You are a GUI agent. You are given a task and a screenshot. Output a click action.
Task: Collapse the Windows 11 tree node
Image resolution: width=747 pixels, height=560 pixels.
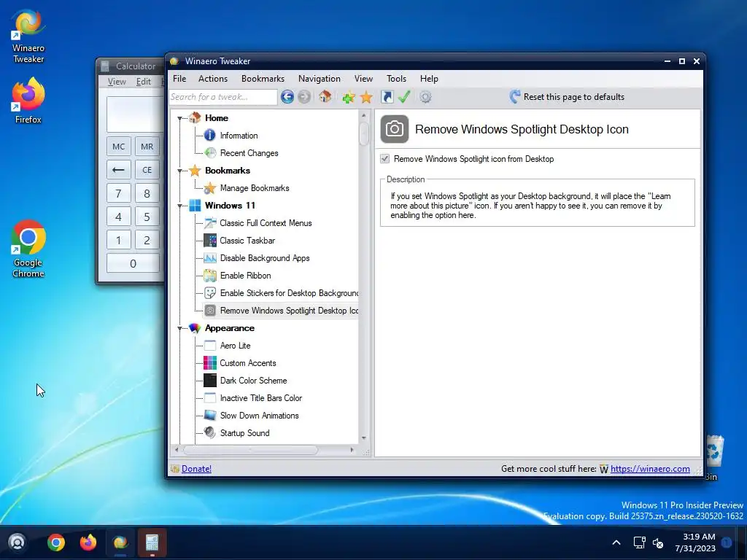click(180, 206)
